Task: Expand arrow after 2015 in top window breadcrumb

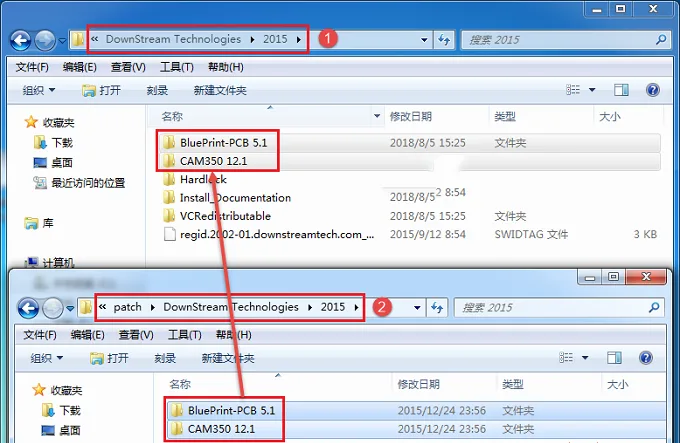Action: [x=299, y=39]
